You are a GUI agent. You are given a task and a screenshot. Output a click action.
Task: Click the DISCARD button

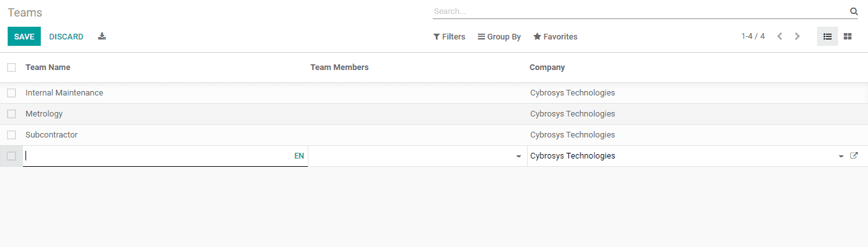(66, 37)
